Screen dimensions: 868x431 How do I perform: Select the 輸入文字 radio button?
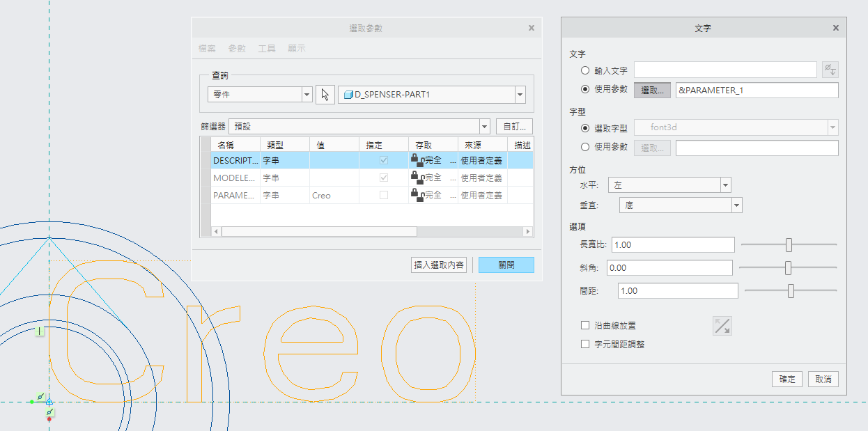click(585, 70)
